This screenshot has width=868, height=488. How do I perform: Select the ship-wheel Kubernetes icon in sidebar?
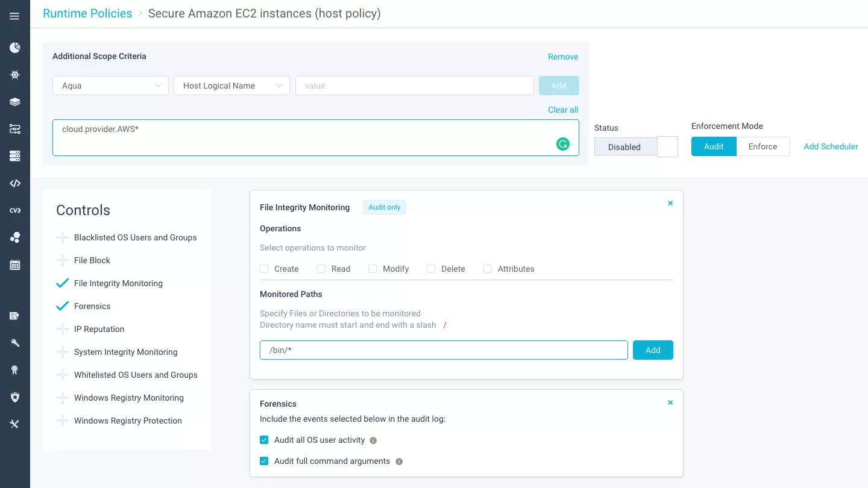point(15,75)
